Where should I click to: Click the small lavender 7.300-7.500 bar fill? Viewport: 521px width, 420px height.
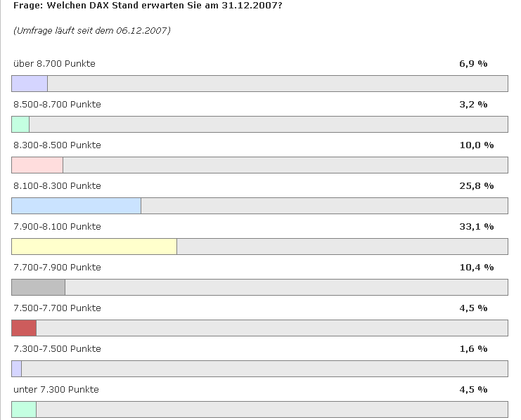tap(17, 369)
